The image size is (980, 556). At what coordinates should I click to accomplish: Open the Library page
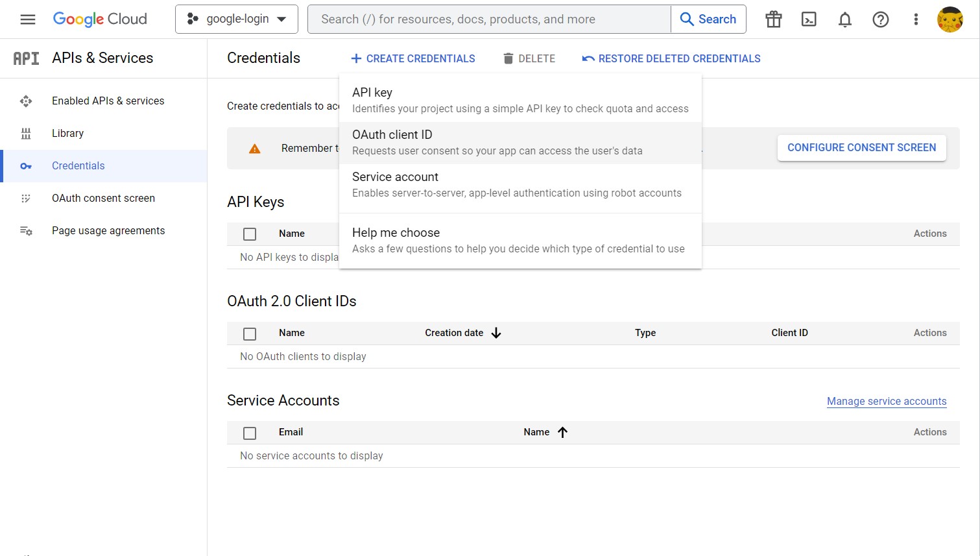click(x=104, y=134)
